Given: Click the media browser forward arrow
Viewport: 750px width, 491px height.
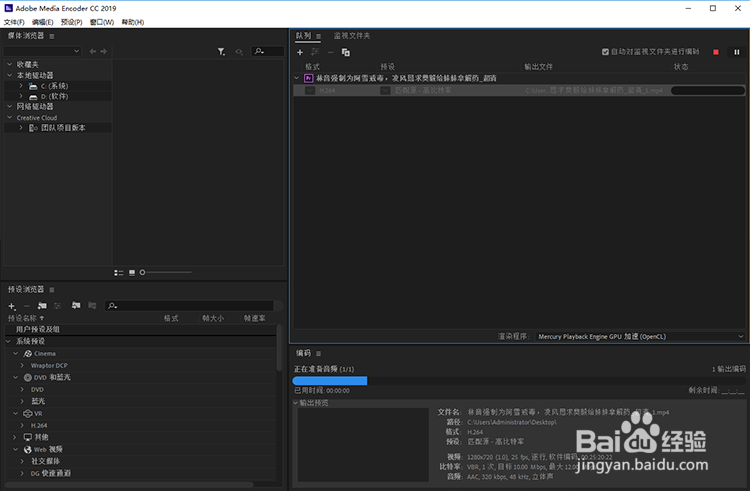Looking at the screenshot, I should (x=104, y=51).
